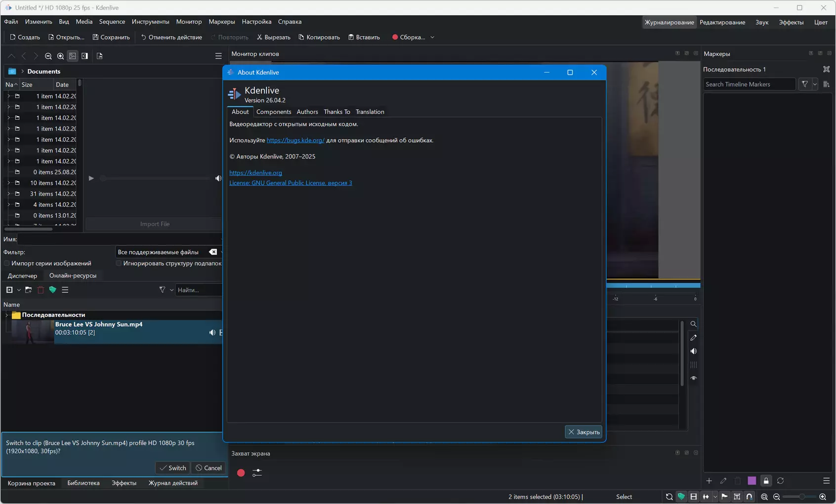Screen dimensions: 836x504
Task: Toggle the snapping magnet icon
Action: (x=749, y=497)
